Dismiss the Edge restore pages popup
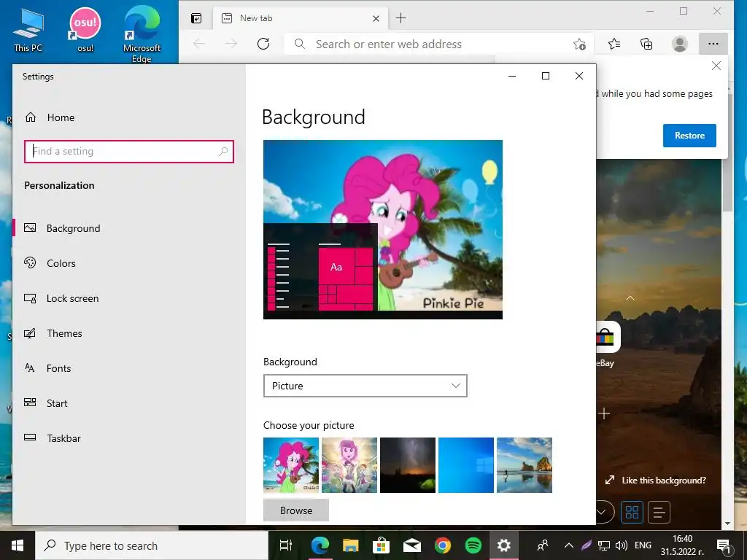Screen dimensions: 747x560 pyautogui.click(x=716, y=66)
